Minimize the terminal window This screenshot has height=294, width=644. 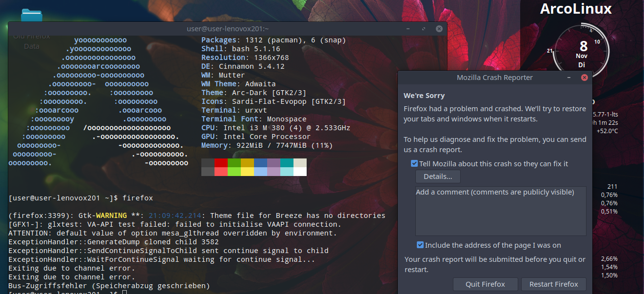pos(407,29)
